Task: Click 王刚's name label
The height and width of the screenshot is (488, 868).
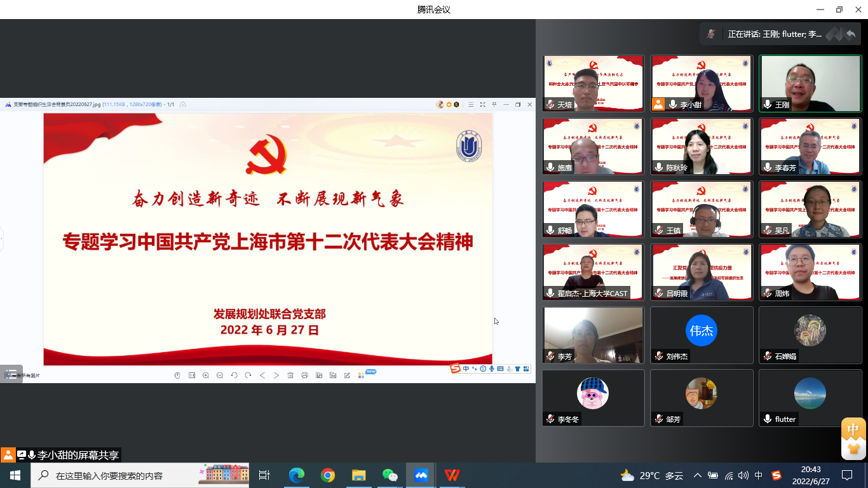Action: tap(782, 105)
